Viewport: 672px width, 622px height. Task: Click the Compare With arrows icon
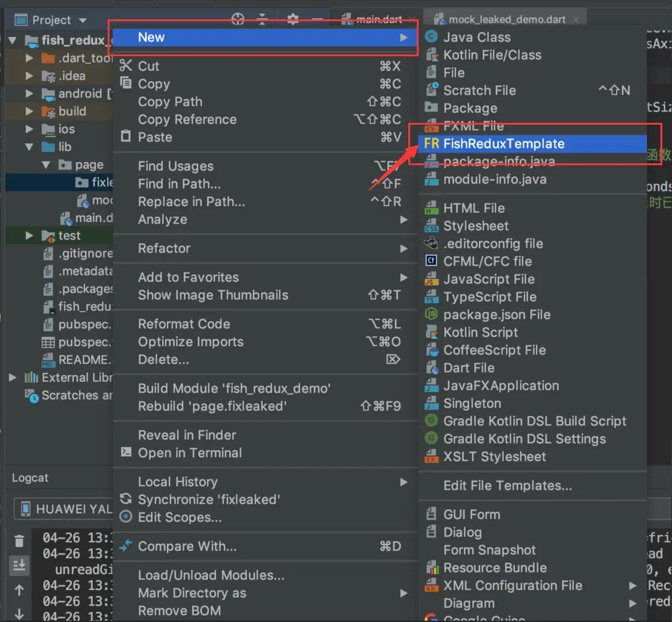point(126,545)
